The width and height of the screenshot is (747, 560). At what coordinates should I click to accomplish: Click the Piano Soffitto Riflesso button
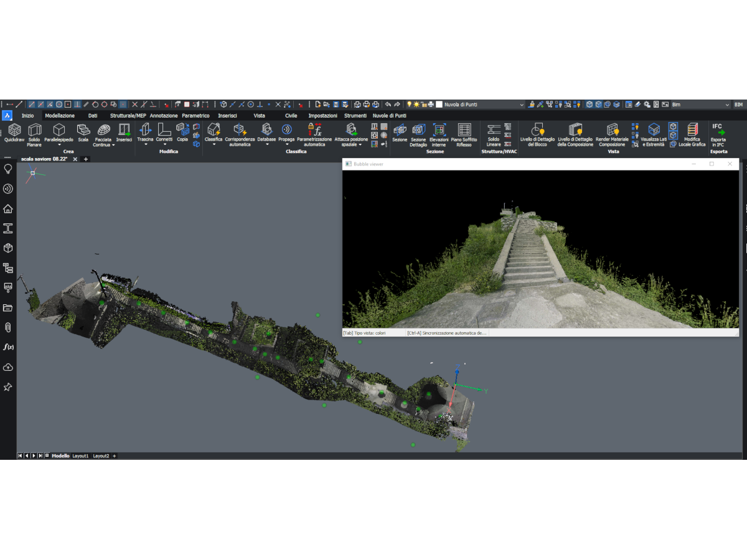[x=464, y=133]
